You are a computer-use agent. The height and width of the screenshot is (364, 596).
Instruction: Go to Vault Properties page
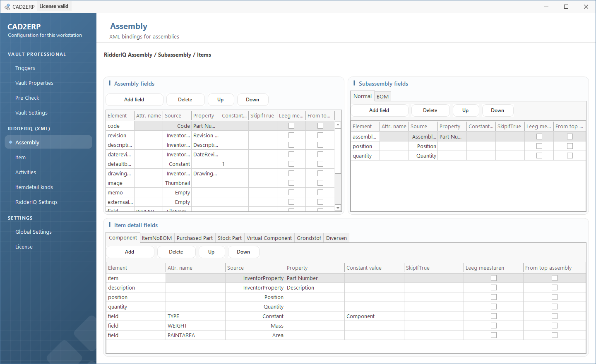tap(34, 83)
